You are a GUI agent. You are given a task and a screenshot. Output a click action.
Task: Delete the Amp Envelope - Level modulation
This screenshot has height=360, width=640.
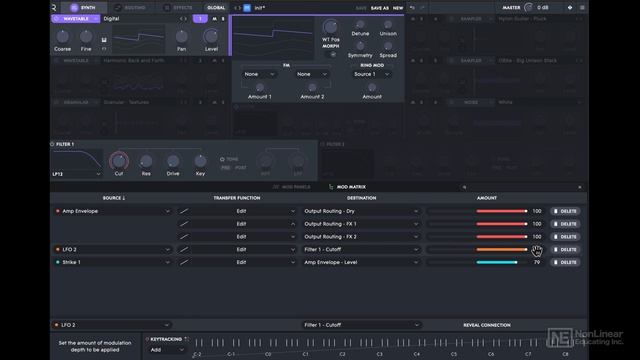click(565, 262)
